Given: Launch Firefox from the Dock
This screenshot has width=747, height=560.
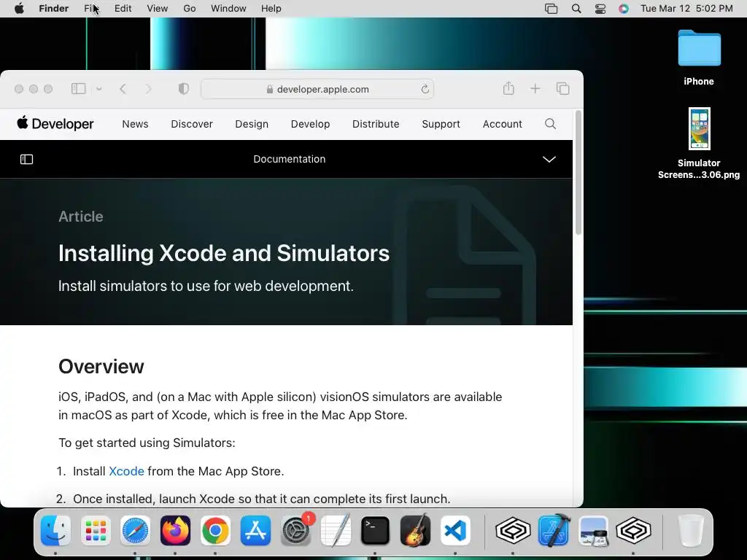Looking at the screenshot, I should pyautogui.click(x=175, y=530).
